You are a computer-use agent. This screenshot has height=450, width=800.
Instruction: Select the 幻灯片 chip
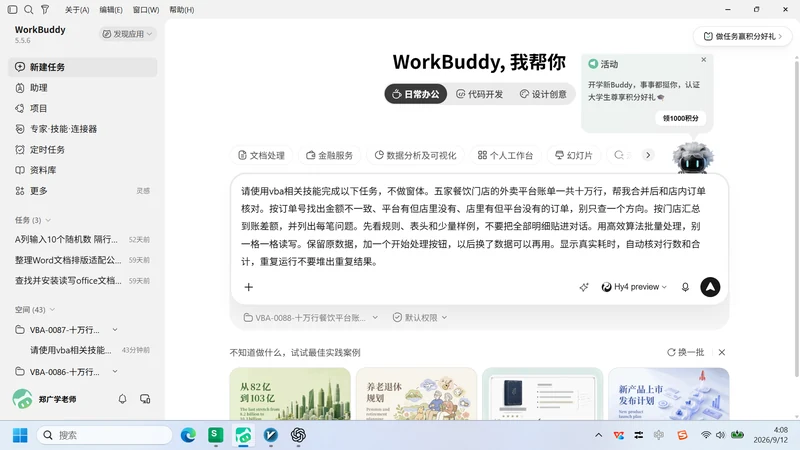574,155
